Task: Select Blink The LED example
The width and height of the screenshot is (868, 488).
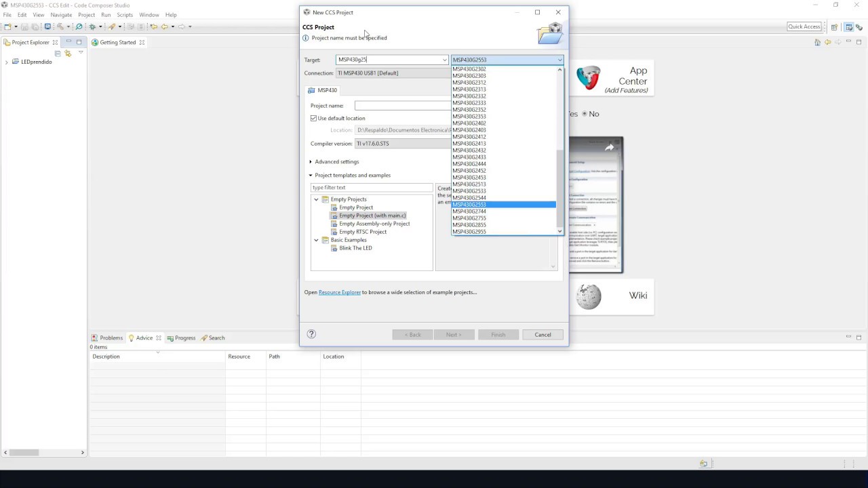Action: [355, 248]
